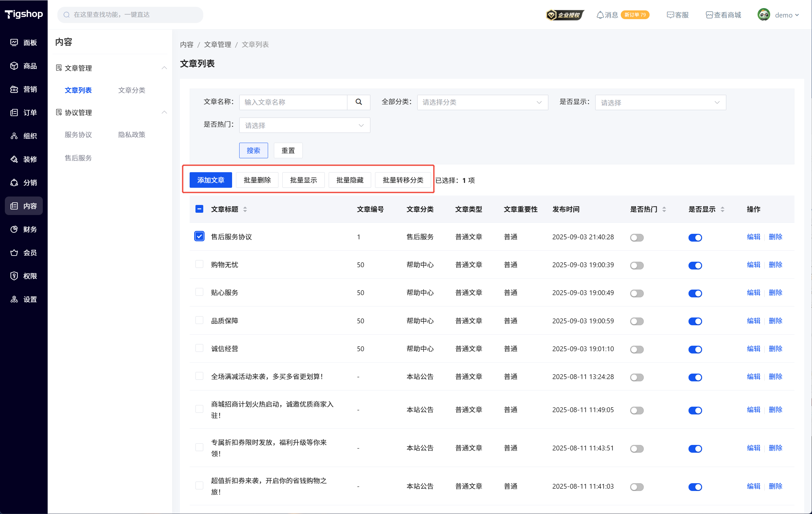Open the 商品 products sidebar icon
The image size is (812, 514).
14,66
